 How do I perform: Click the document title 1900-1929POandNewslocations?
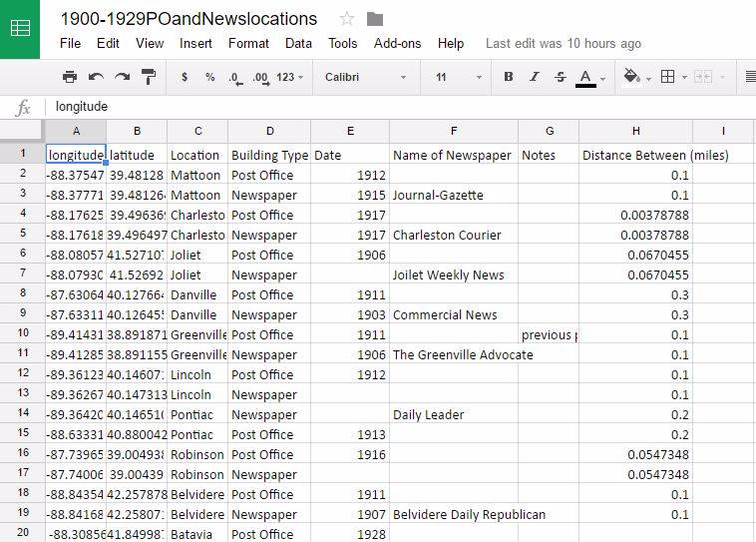click(189, 19)
